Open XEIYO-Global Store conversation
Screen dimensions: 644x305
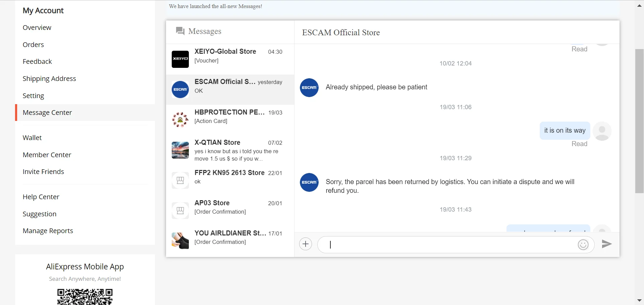[x=230, y=59]
